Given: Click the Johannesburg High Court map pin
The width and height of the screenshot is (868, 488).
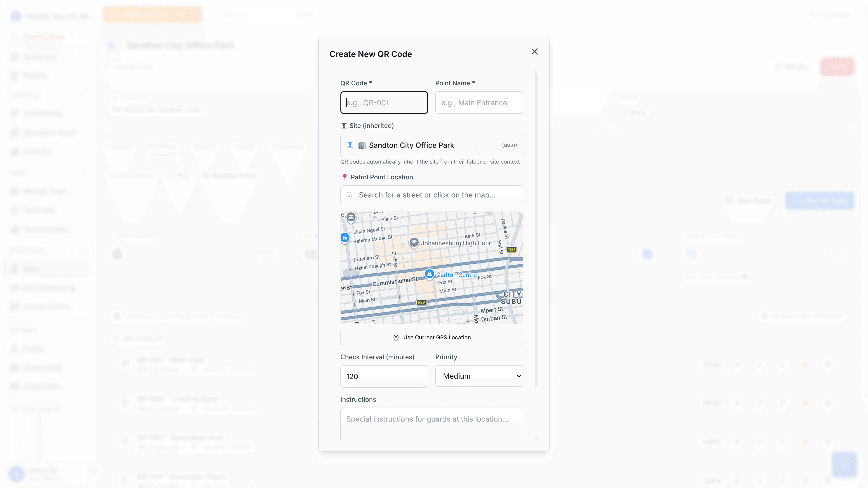Looking at the screenshot, I should point(414,242).
